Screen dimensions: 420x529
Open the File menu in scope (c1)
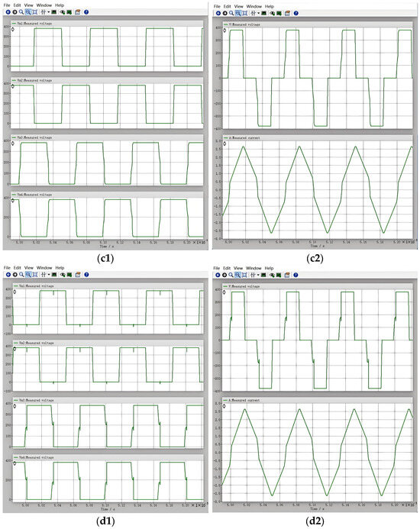pyautogui.click(x=7, y=5)
